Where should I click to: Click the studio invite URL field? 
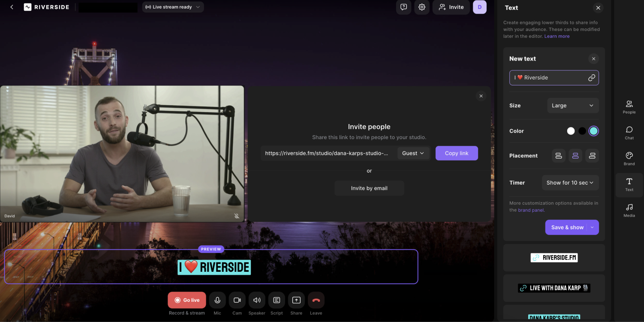click(327, 153)
